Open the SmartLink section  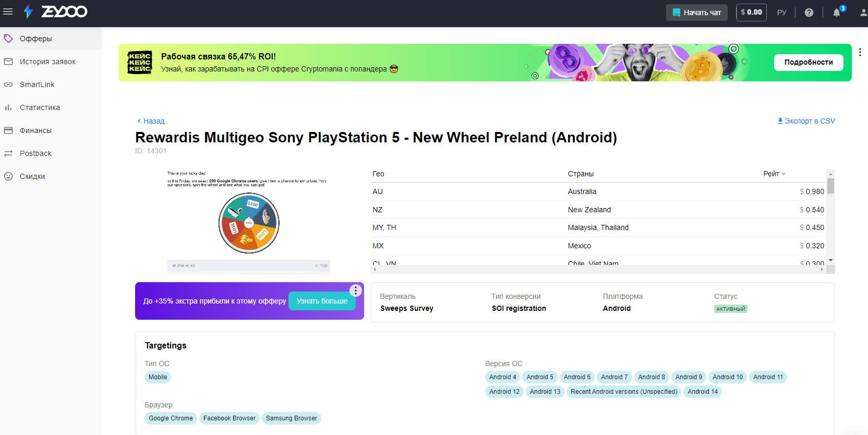[x=51, y=84]
